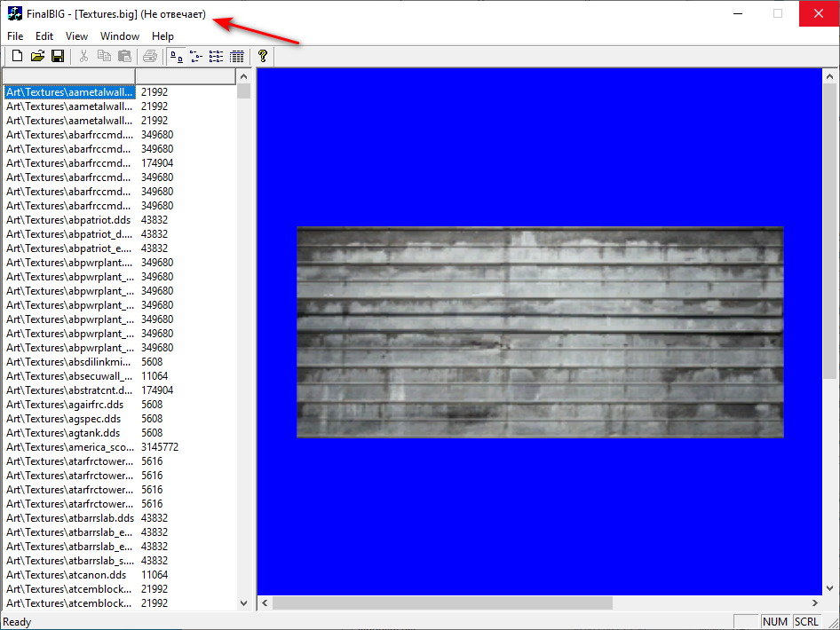Select Art\Textures\absdilinkmi... entry

[69, 362]
